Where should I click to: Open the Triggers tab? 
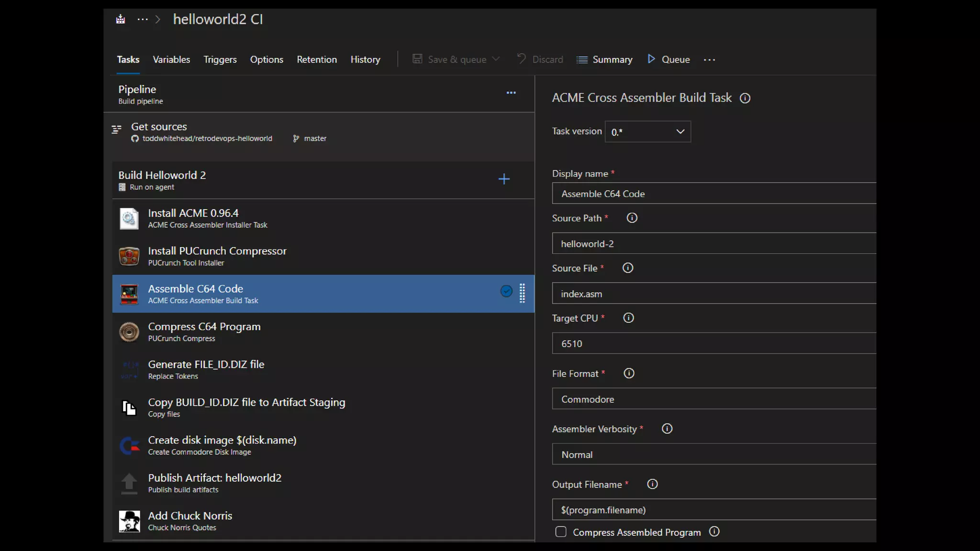point(220,60)
